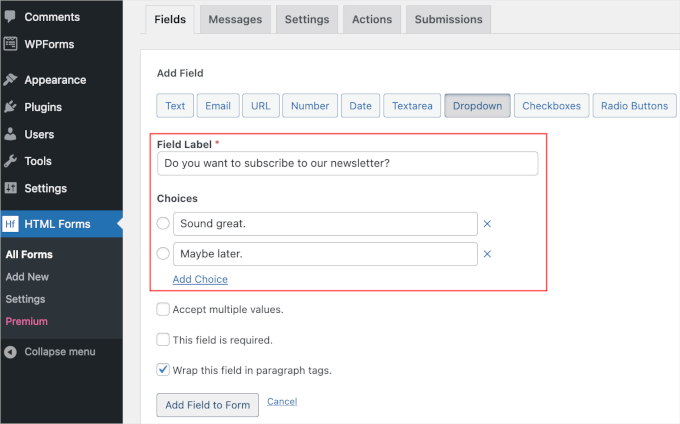The width and height of the screenshot is (680, 424).
Task: Click the HTML Forms Hf icon
Action: [10, 224]
